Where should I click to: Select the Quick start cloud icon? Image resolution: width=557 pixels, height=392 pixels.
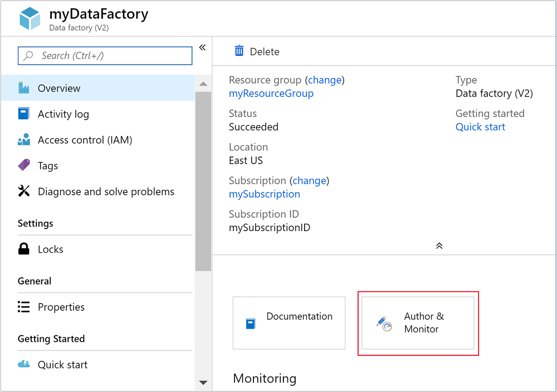23,365
